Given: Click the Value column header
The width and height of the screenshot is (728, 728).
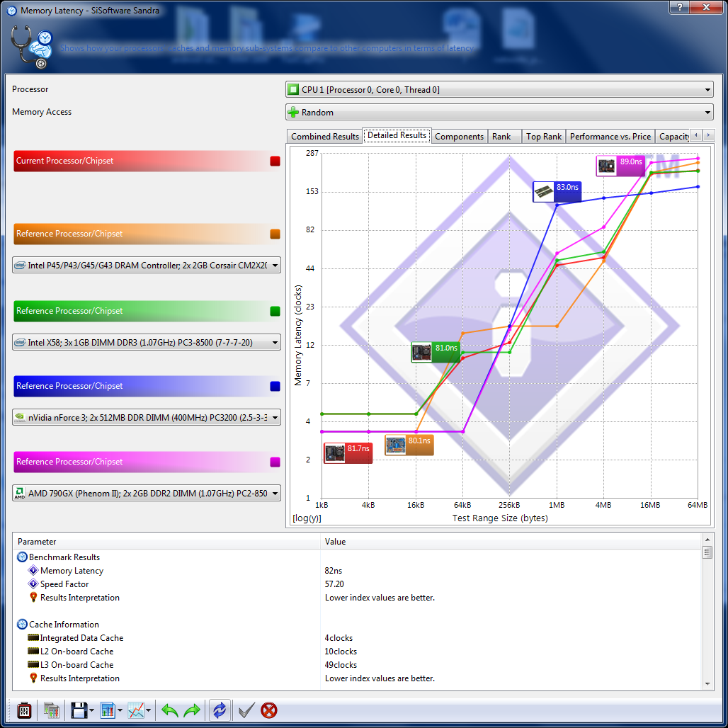Looking at the screenshot, I should [x=511, y=541].
